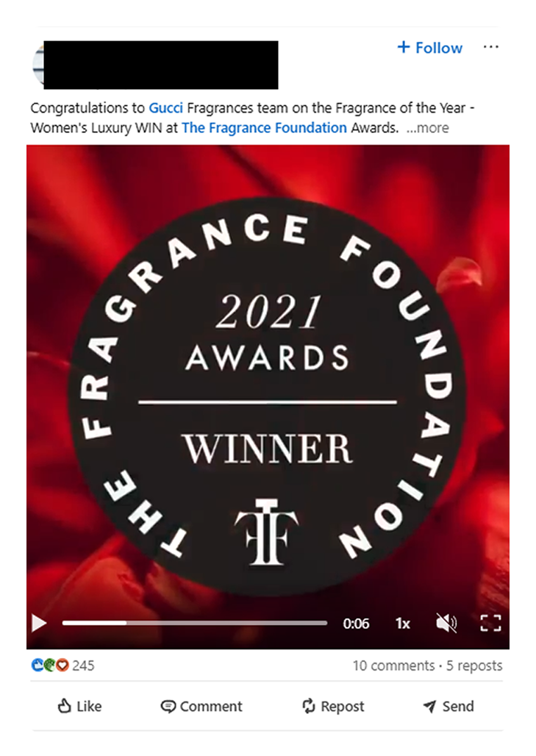
Task: Click the heart reaction icon
Action: point(62,666)
